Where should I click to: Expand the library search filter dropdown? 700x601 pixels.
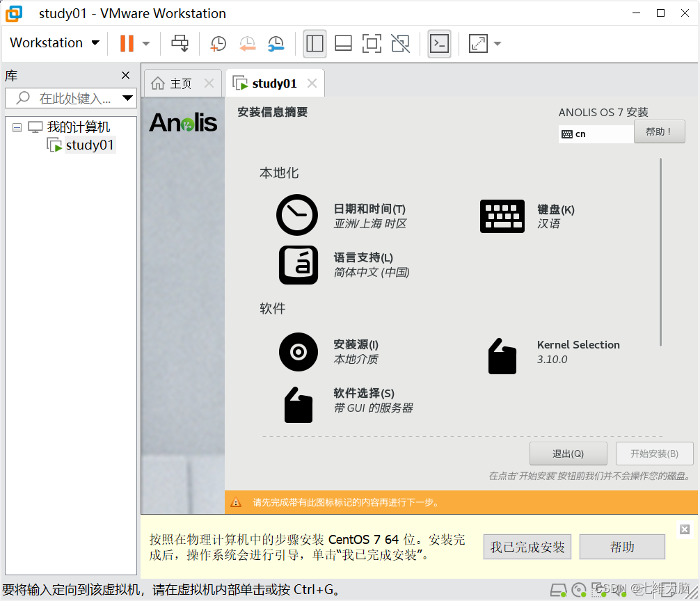pos(127,98)
